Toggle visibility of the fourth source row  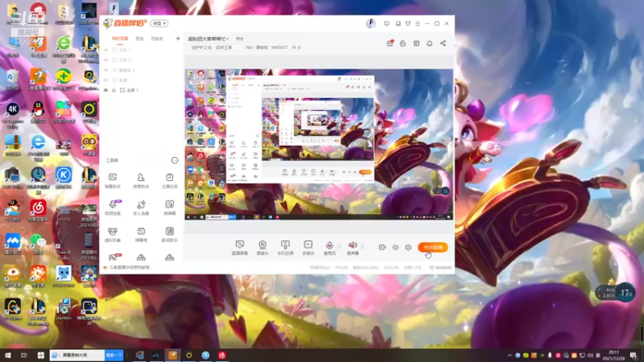(x=106, y=80)
